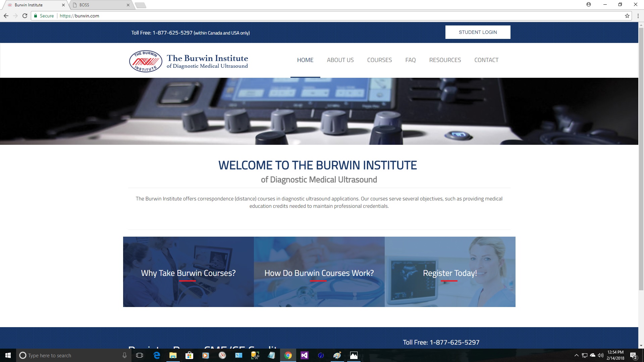
Task: Click the page vertical scrollbar thumb
Action: 641,159
